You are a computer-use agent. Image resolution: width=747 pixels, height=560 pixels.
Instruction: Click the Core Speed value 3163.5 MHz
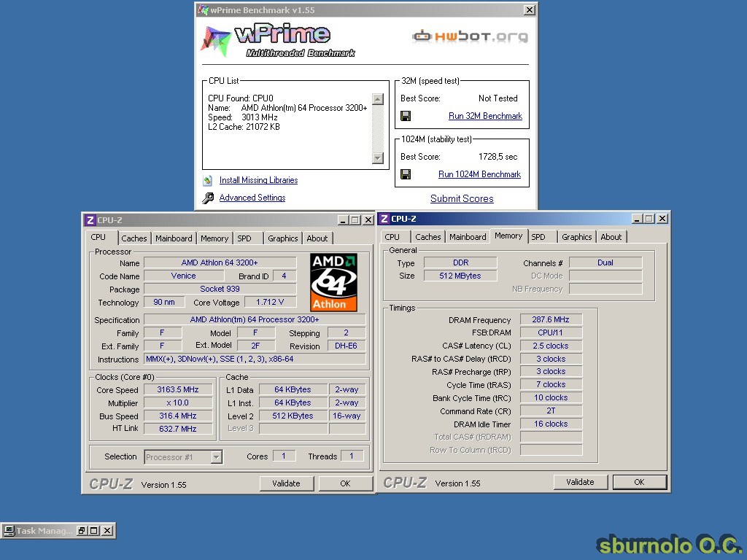(178, 389)
